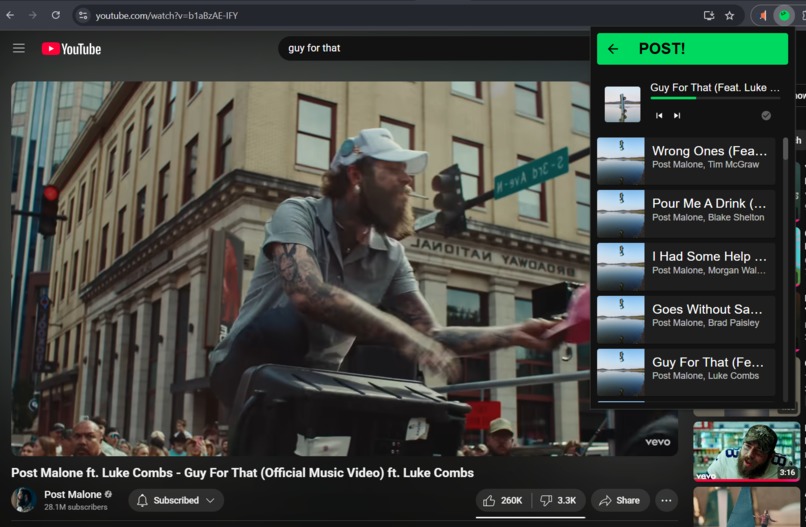806x527 pixels.
Task: Open the recommended video thumbnail with 3:16 duration
Action: coord(746,451)
